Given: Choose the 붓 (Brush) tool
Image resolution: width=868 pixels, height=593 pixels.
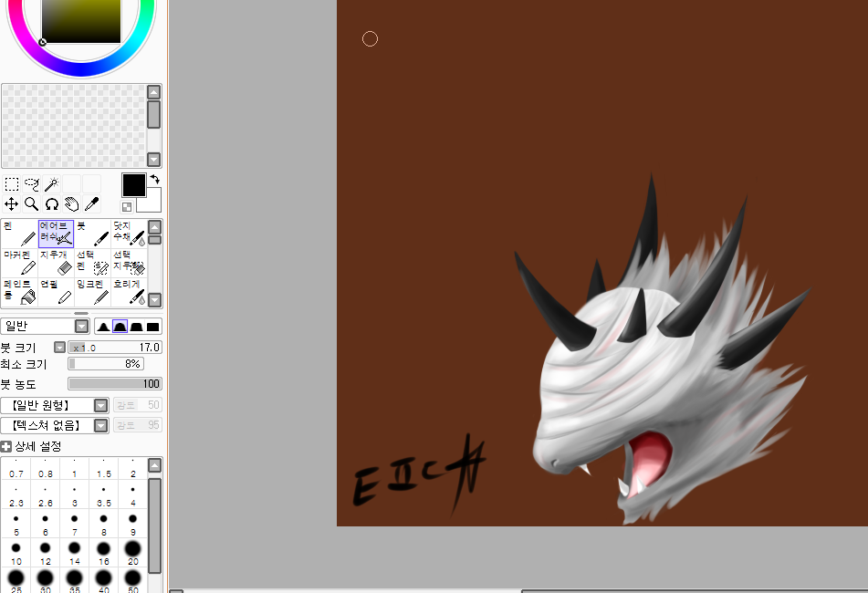Looking at the screenshot, I should (x=92, y=234).
